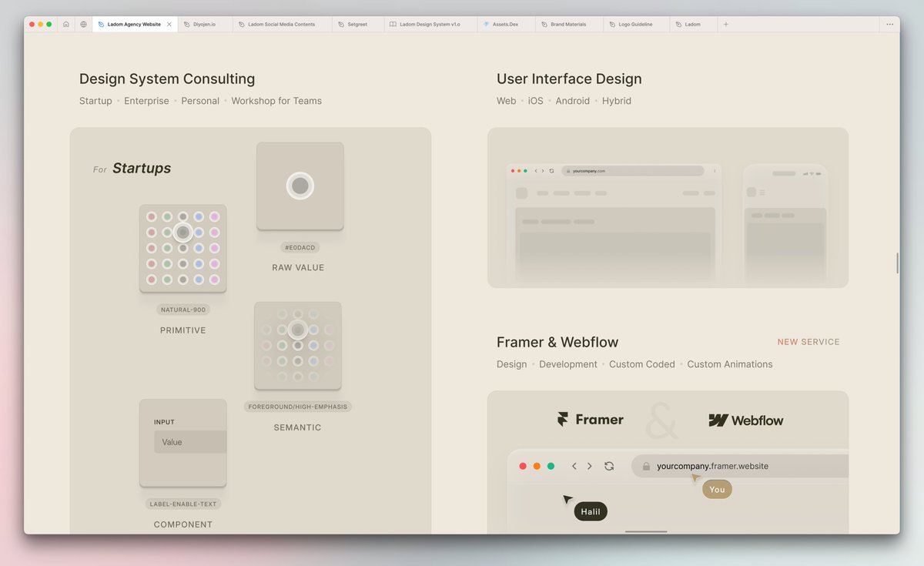Open the home icon in tab bar

[66, 24]
